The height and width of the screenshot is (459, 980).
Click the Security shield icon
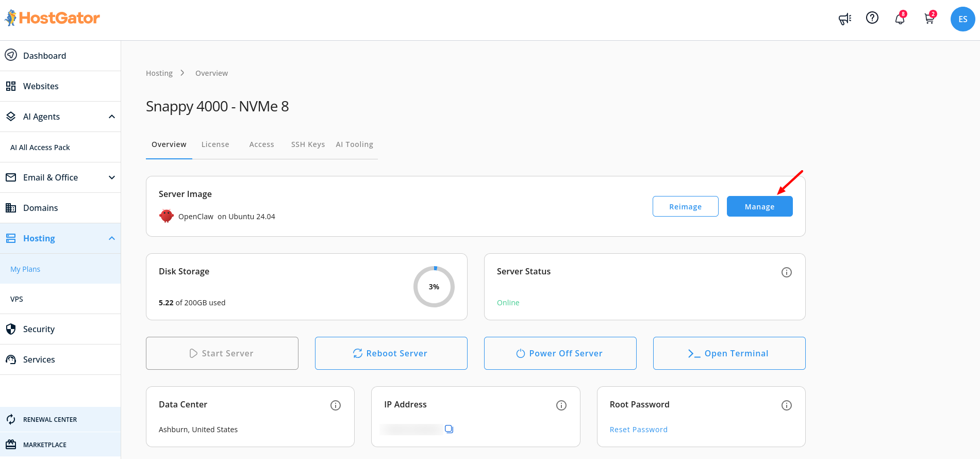[11, 329]
